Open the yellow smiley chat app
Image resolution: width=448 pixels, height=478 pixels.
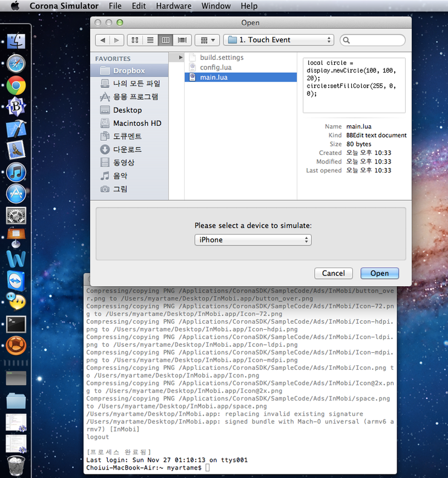pos(16,302)
